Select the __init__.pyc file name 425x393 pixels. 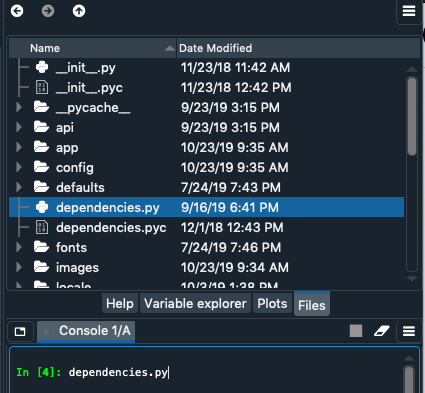pos(89,88)
